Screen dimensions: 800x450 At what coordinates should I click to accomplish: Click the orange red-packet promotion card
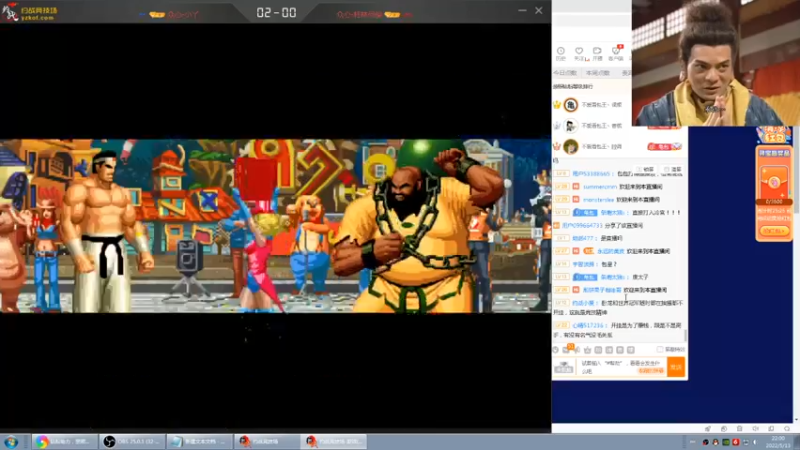pyautogui.click(x=774, y=193)
